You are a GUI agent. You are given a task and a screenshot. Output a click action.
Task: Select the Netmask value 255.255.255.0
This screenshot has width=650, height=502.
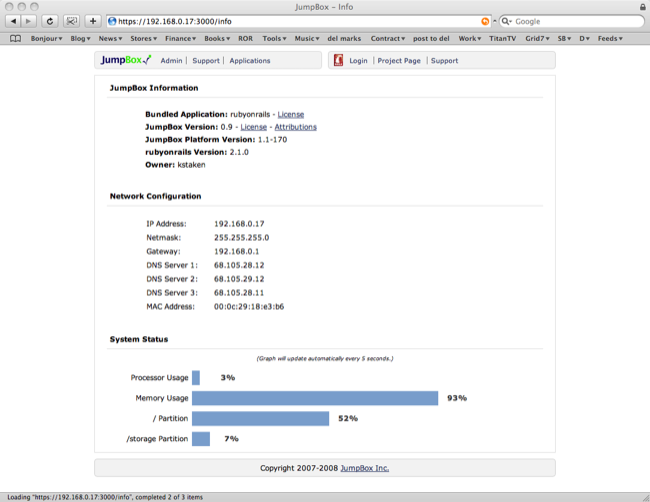(242, 238)
